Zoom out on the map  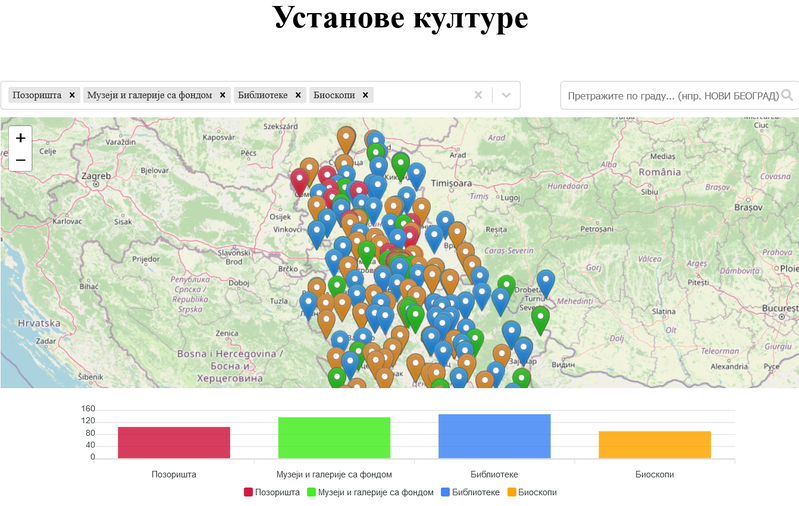(x=21, y=160)
